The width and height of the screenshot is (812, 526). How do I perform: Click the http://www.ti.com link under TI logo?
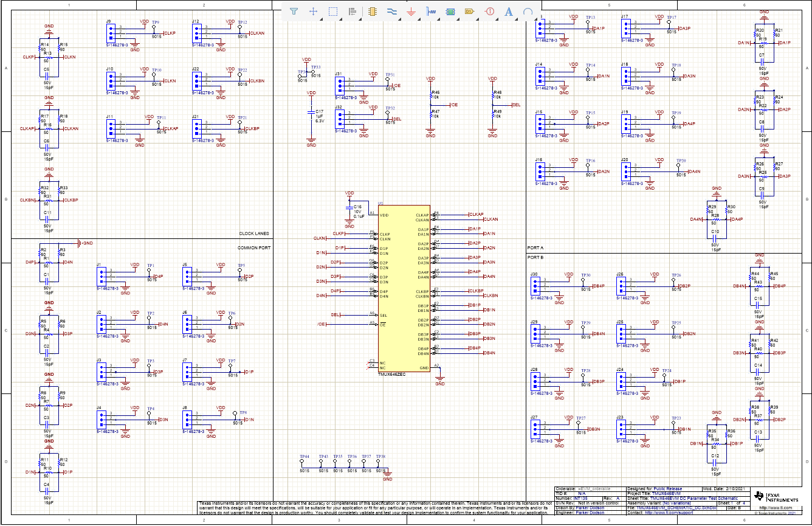pos(775,507)
